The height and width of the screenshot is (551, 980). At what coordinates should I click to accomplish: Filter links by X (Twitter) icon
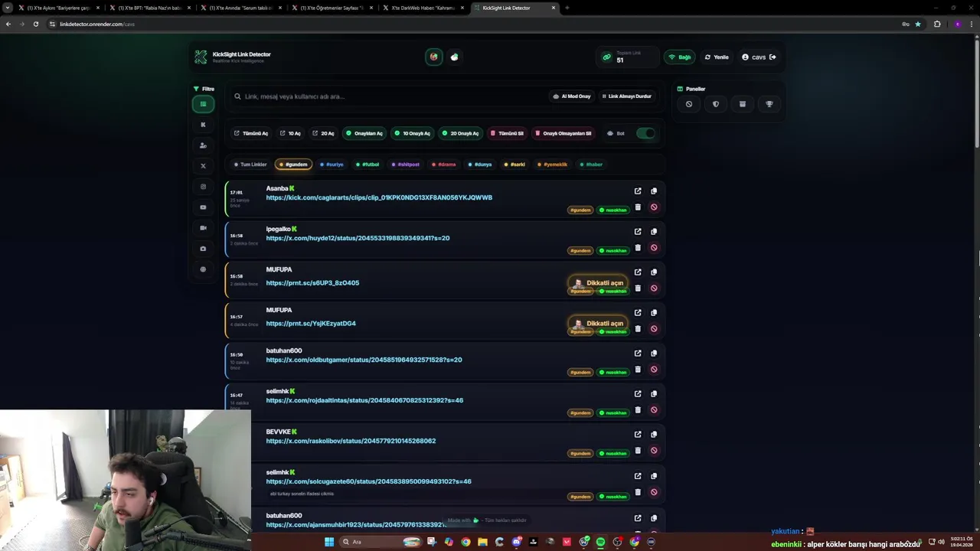pos(203,166)
